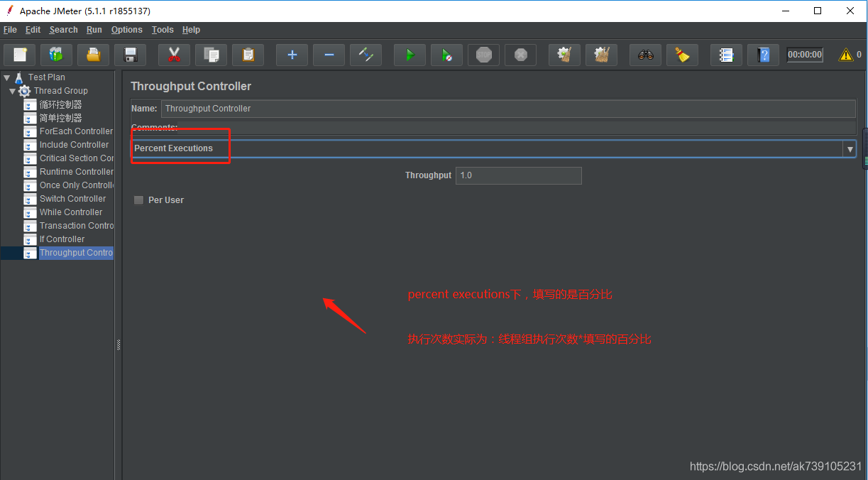Open the Edit menu
The width and height of the screenshot is (868, 480).
[x=33, y=30]
